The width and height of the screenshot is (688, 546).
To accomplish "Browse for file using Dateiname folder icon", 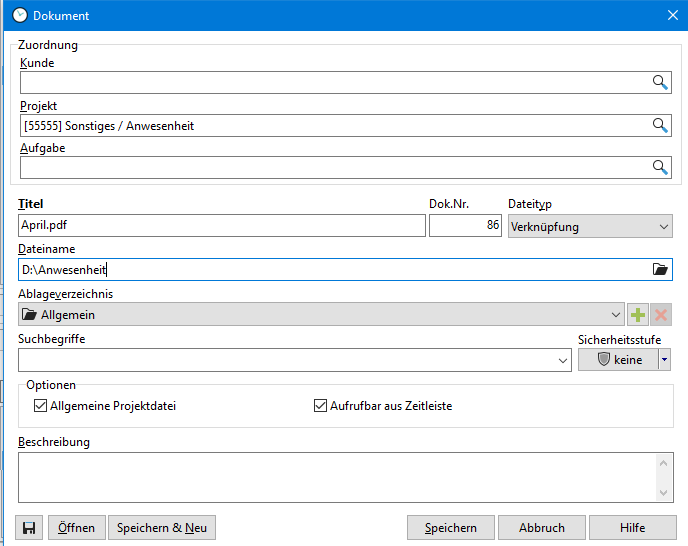I will click(x=660, y=269).
